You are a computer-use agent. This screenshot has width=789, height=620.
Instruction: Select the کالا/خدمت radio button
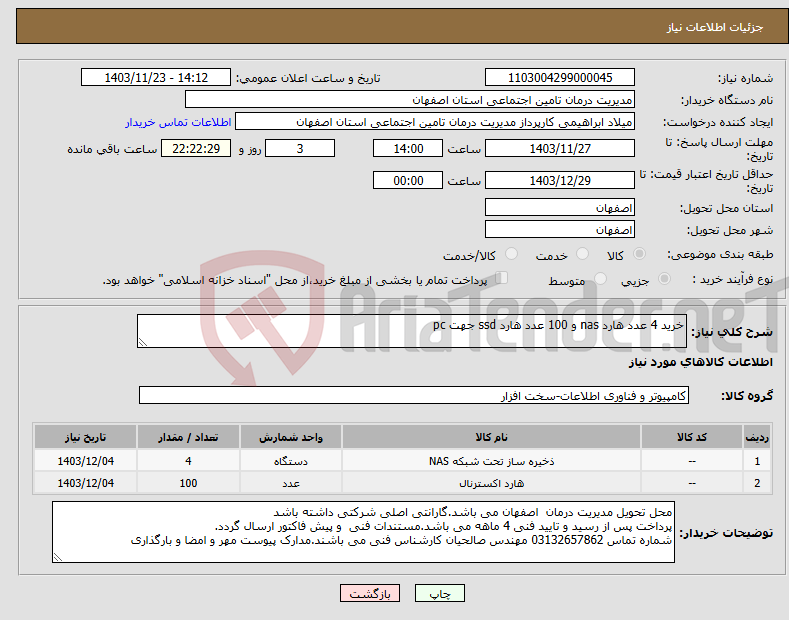[511, 254]
